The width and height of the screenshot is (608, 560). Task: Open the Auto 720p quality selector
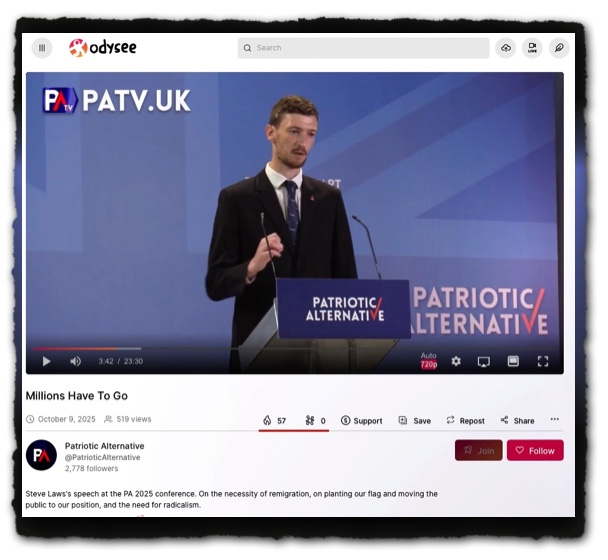[429, 361]
